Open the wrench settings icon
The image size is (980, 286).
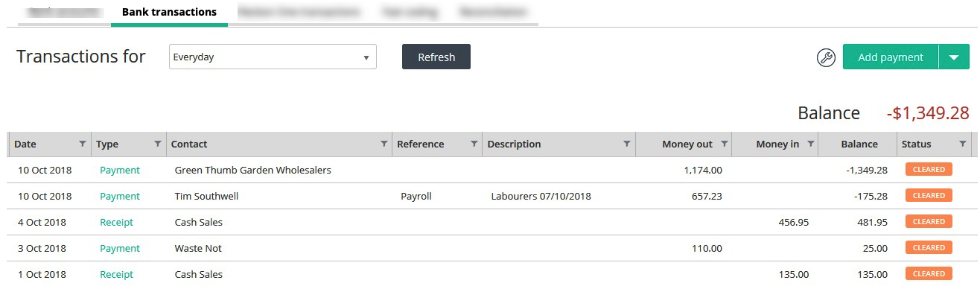point(826,57)
